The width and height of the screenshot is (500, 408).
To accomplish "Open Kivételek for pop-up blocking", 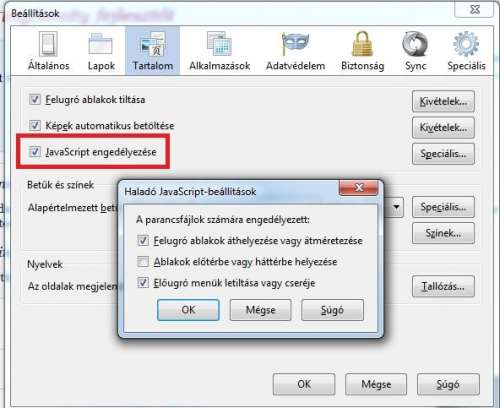I will (x=443, y=101).
